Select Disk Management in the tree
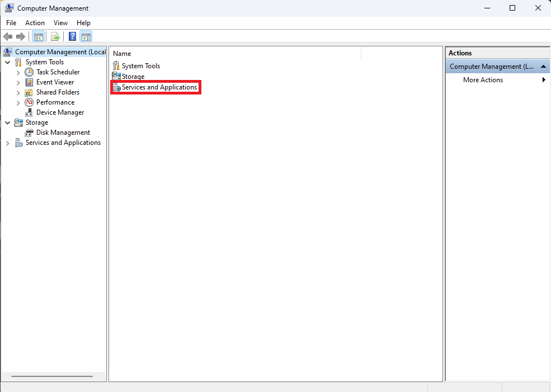The height and width of the screenshot is (392, 551). [63, 133]
